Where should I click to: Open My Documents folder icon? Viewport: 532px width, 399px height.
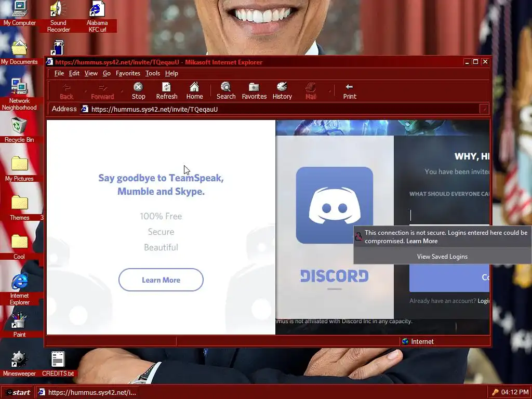click(x=19, y=52)
